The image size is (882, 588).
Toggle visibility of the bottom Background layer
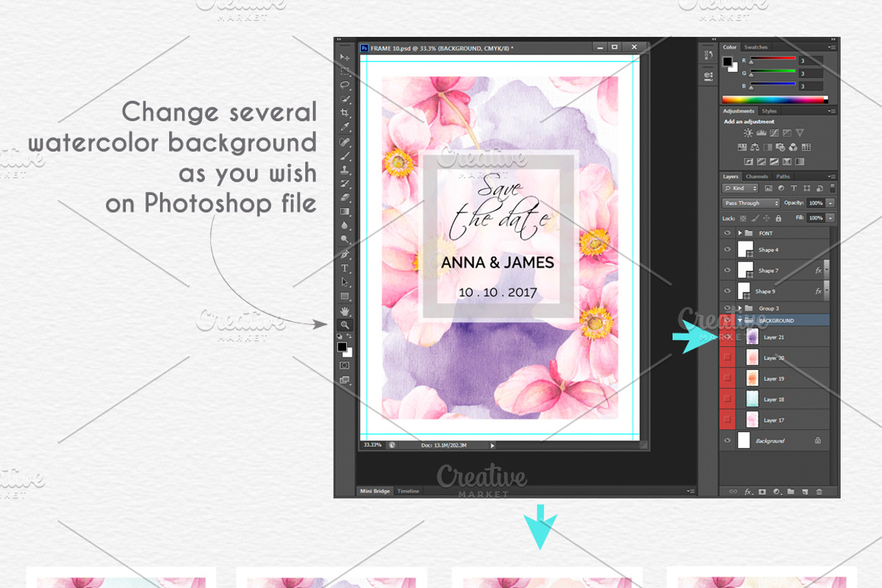[x=728, y=441]
